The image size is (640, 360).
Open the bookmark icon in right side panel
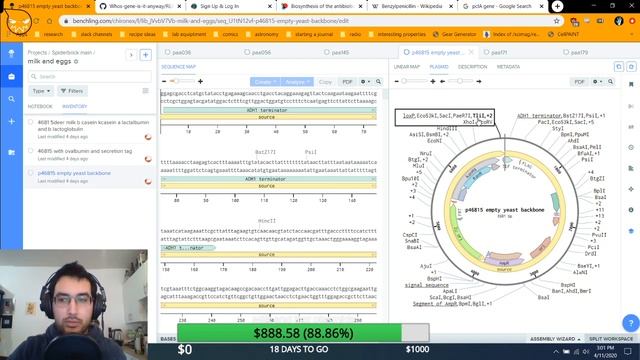pos(631,84)
